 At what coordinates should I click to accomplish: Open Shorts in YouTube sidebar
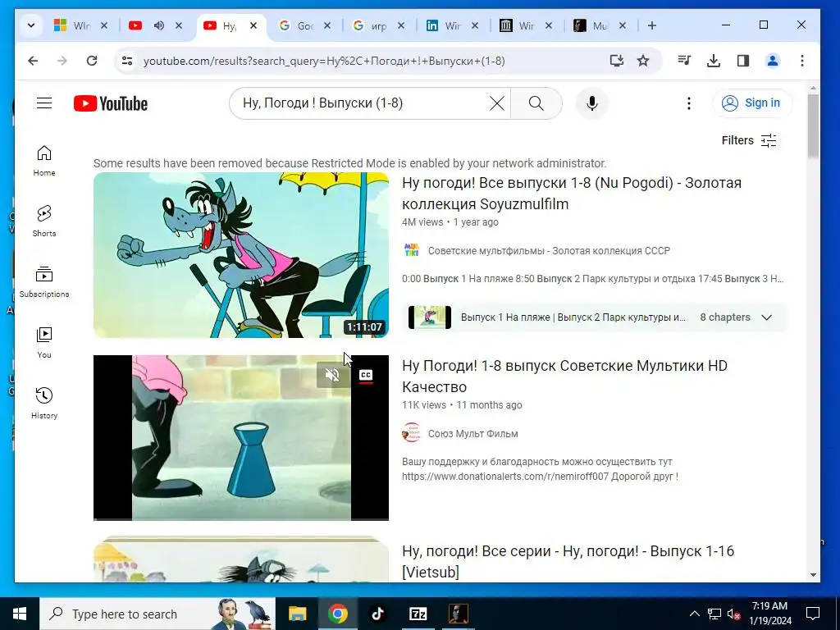tap(44, 221)
